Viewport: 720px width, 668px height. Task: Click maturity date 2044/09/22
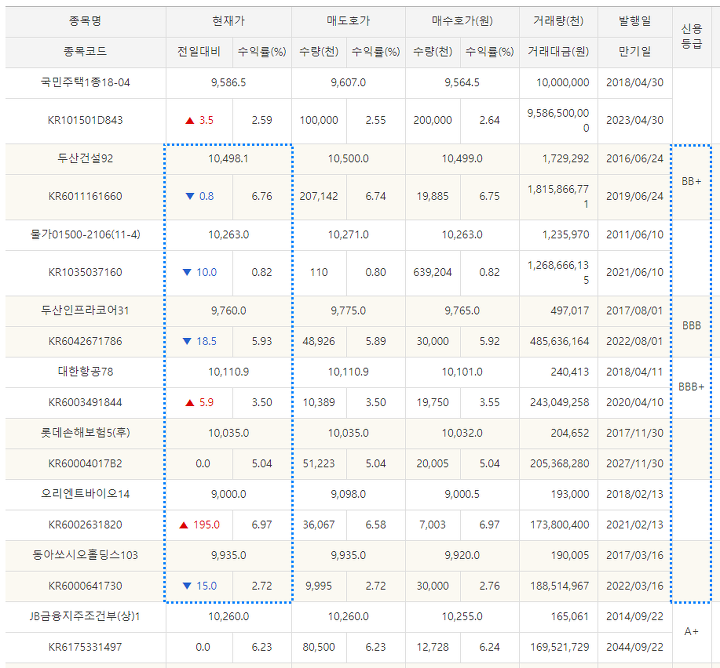pyautogui.click(x=635, y=647)
